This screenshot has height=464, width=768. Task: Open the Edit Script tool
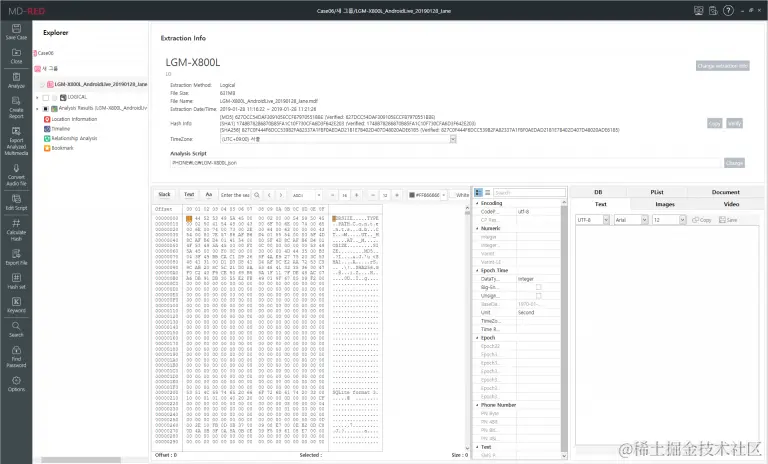click(x=16, y=198)
